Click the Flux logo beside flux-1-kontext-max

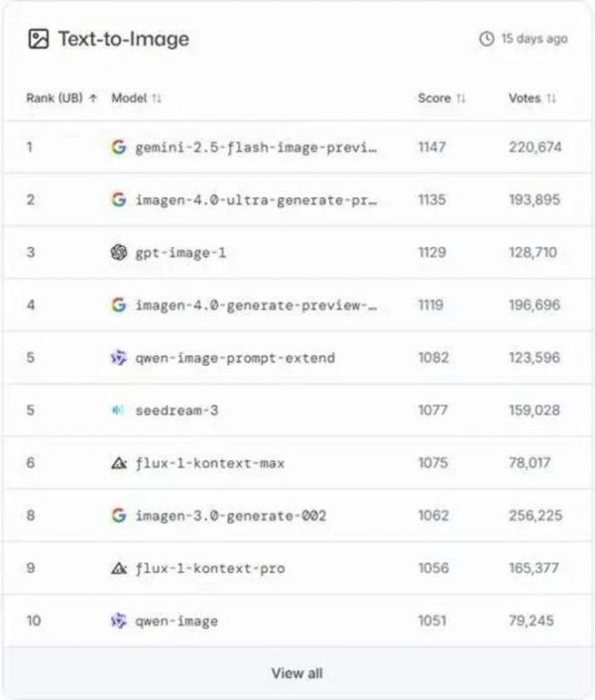click(x=119, y=463)
